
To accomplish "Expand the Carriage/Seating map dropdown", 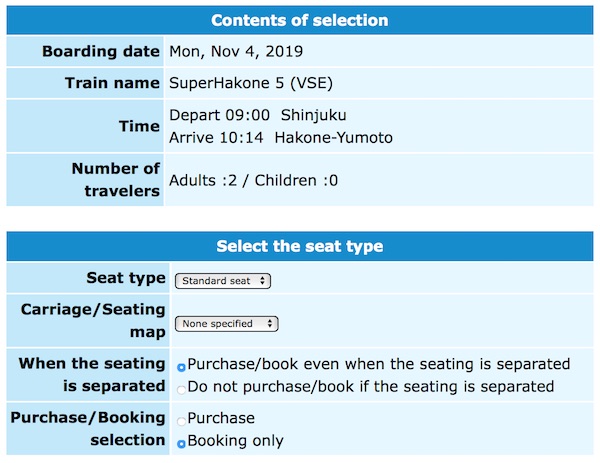I will 226,324.
